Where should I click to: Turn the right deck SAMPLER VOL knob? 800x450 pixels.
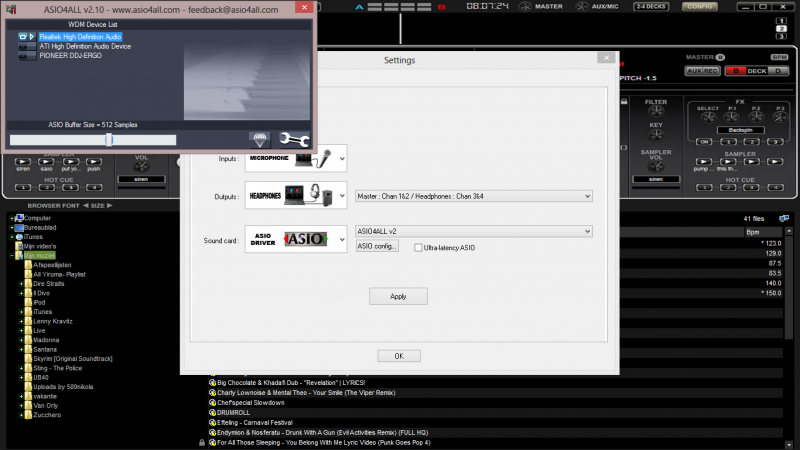click(x=656, y=167)
